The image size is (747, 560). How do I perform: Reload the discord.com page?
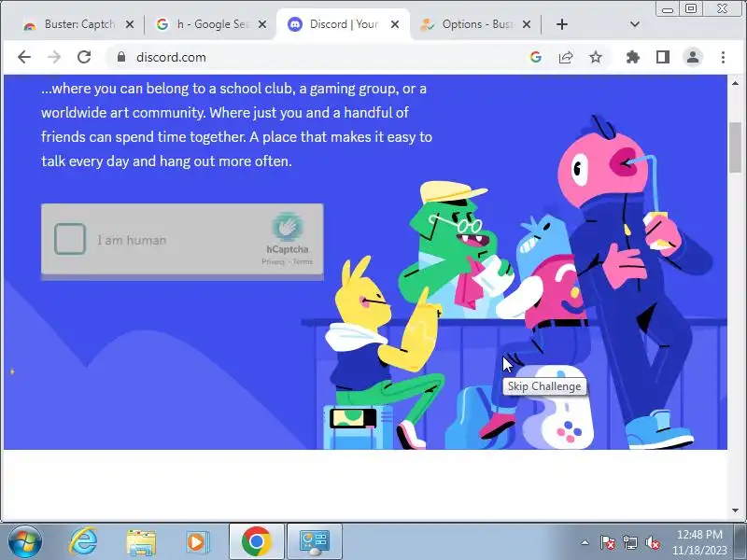coord(84,57)
